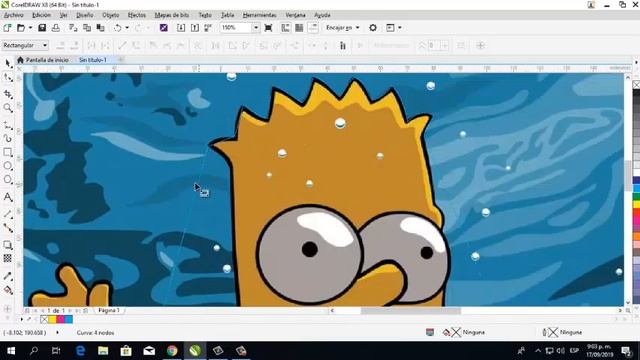Click the outline Ninguna indicator in status bar
Viewport: 640px width, 360px height.
(x=562, y=333)
